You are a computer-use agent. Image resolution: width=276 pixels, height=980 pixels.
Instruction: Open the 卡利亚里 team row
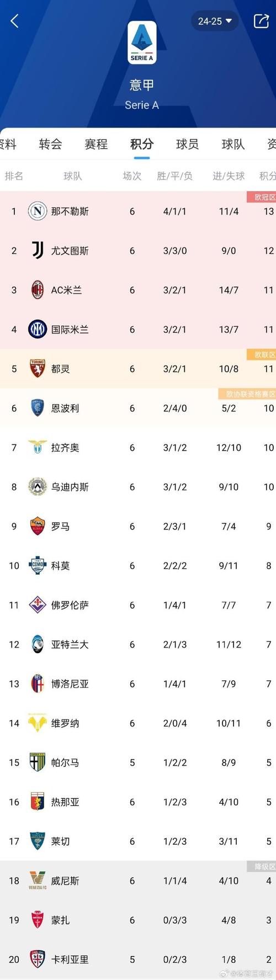[x=138, y=960]
